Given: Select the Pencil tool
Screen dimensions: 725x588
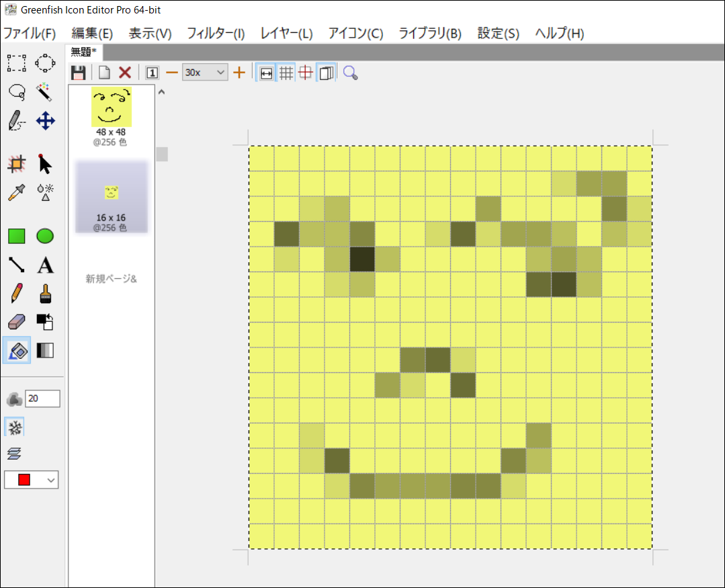Looking at the screenshot, I should click(x=16, y=294).
